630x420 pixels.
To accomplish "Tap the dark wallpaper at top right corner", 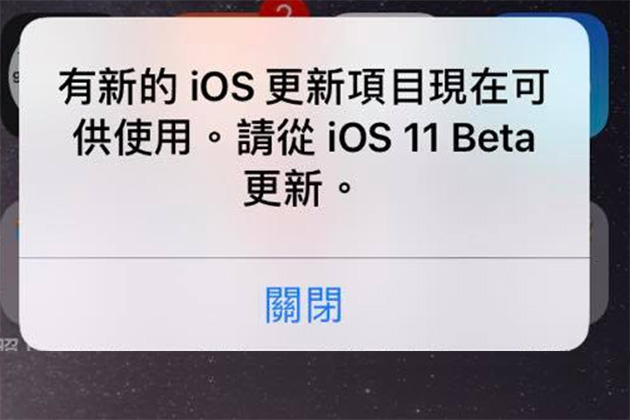I will click(619, 8).
